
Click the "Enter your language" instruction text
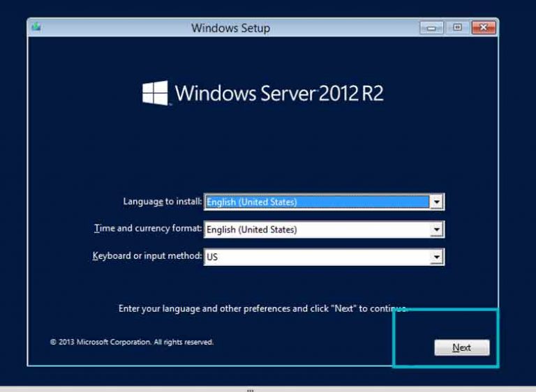point(262,308)
